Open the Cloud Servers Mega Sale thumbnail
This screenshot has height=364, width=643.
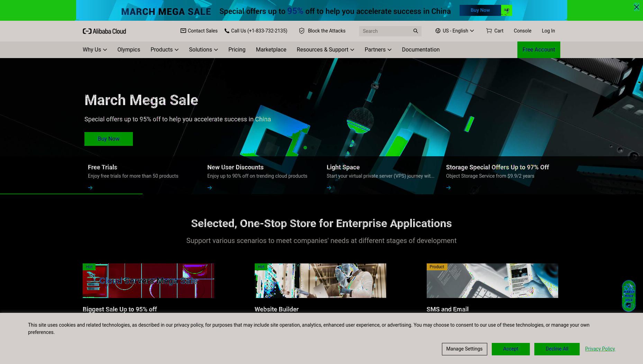(148, 281)
